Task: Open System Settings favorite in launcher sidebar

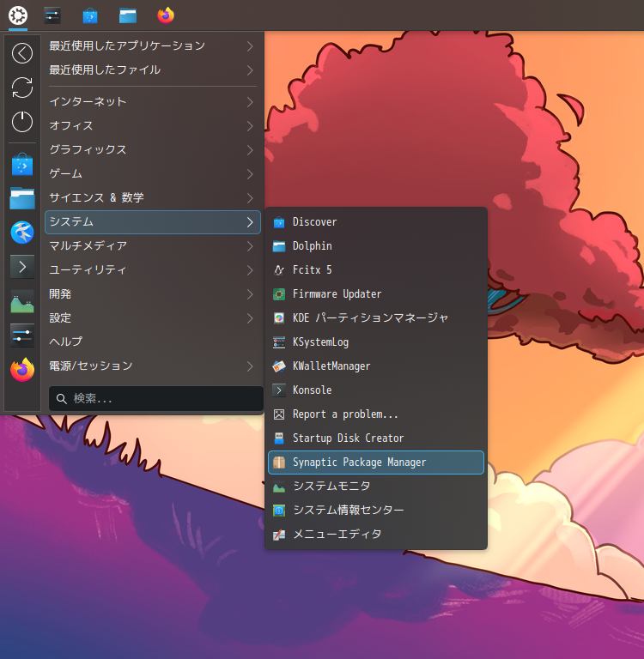Action: [x=22, y=336]
